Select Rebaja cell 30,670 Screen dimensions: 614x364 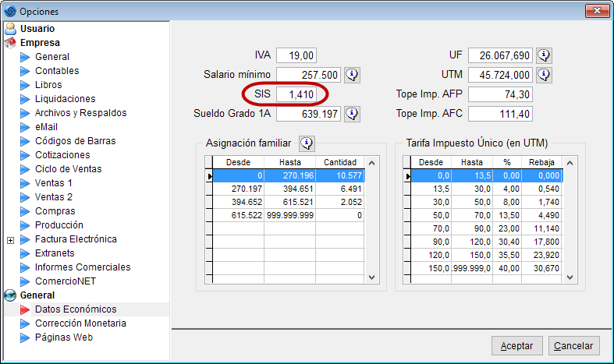tap(541, 268)
